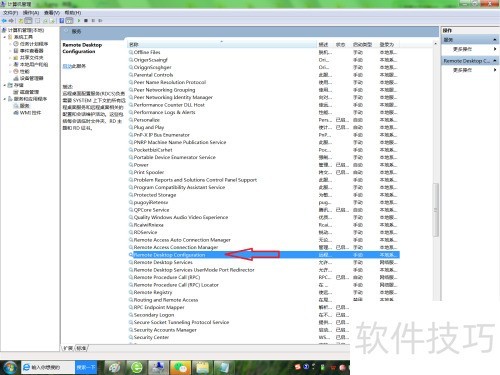
Task: Switch to the 标准 tab
Action: click(81, 348)
